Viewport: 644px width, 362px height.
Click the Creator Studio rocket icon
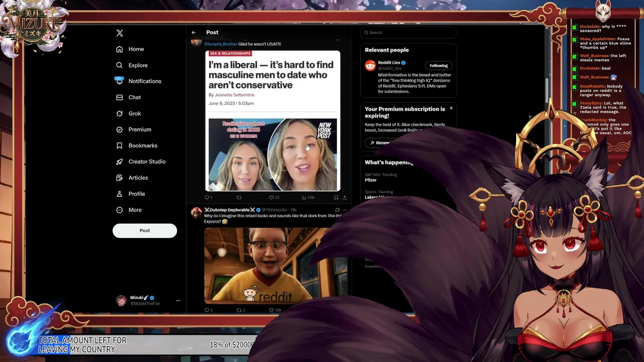pyautogui.click(x=119, y=162)
